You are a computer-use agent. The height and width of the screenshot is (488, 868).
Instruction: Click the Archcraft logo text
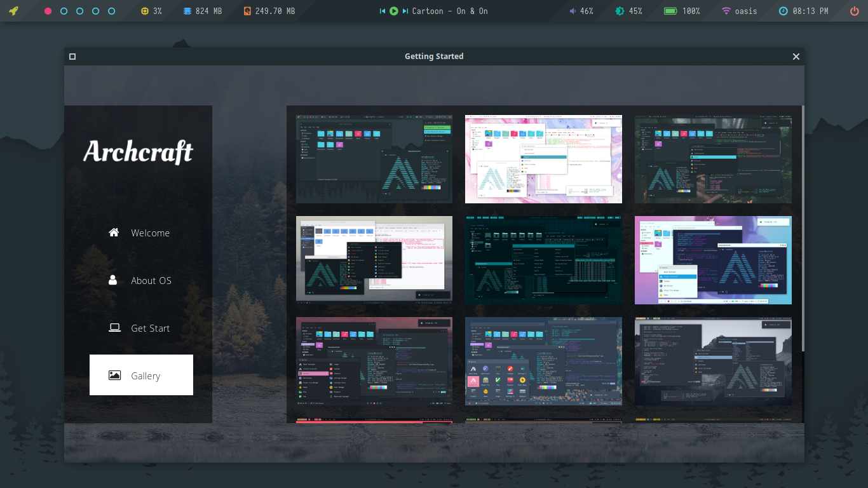click(138, 152)
